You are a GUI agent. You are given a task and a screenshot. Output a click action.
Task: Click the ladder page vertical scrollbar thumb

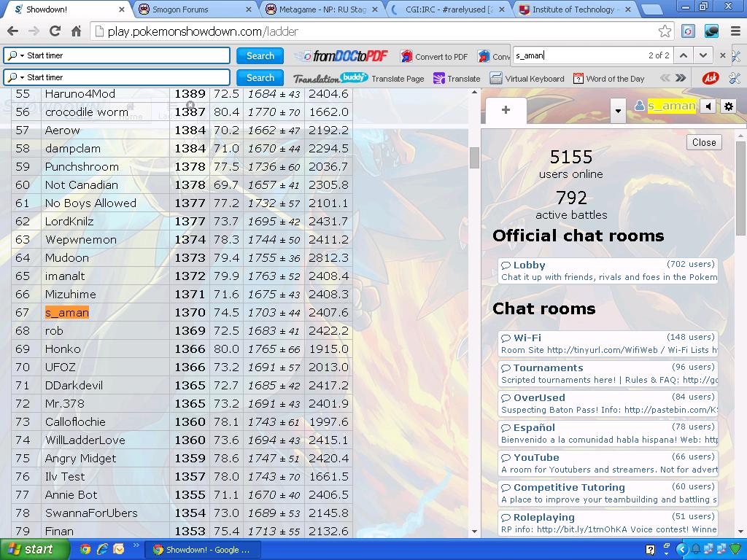(474, 157)
